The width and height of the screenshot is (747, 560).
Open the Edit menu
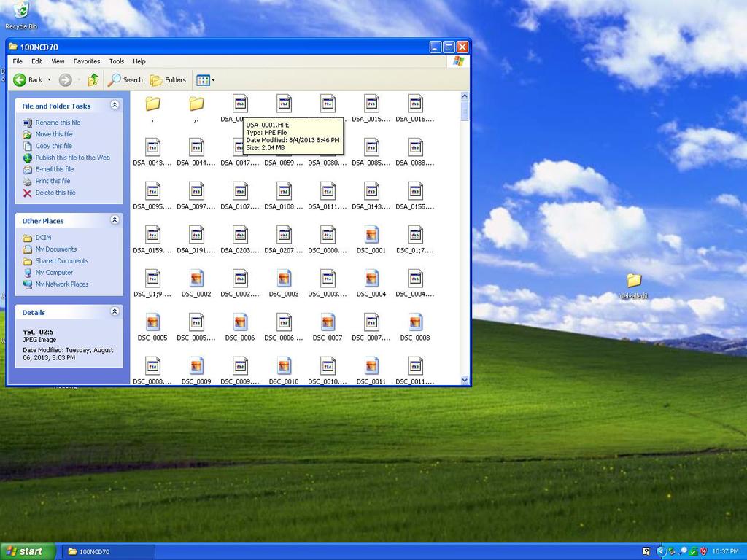click(36, 61)
